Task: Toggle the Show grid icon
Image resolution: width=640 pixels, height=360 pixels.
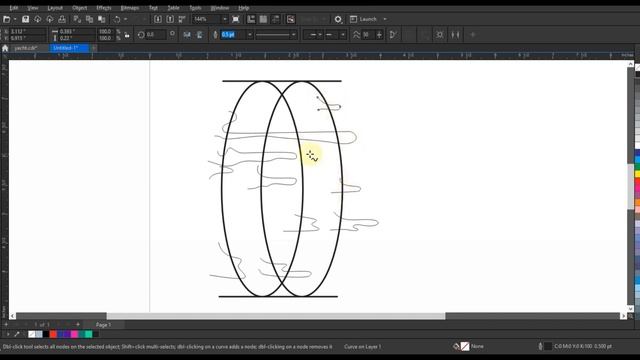Action: click(x=263, y=19)
